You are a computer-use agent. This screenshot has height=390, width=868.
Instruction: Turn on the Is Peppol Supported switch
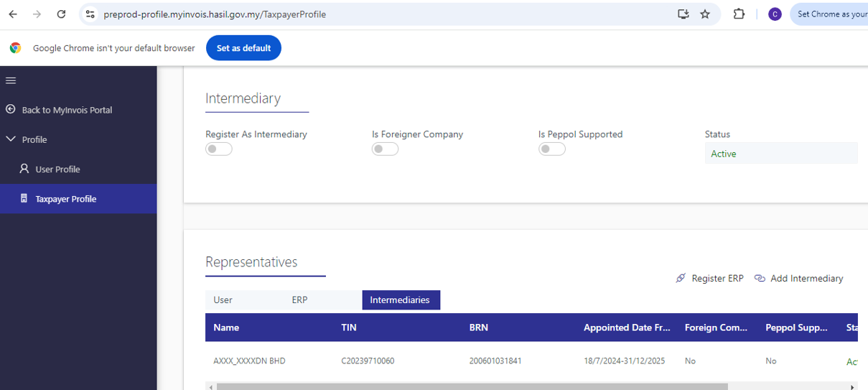552,149
